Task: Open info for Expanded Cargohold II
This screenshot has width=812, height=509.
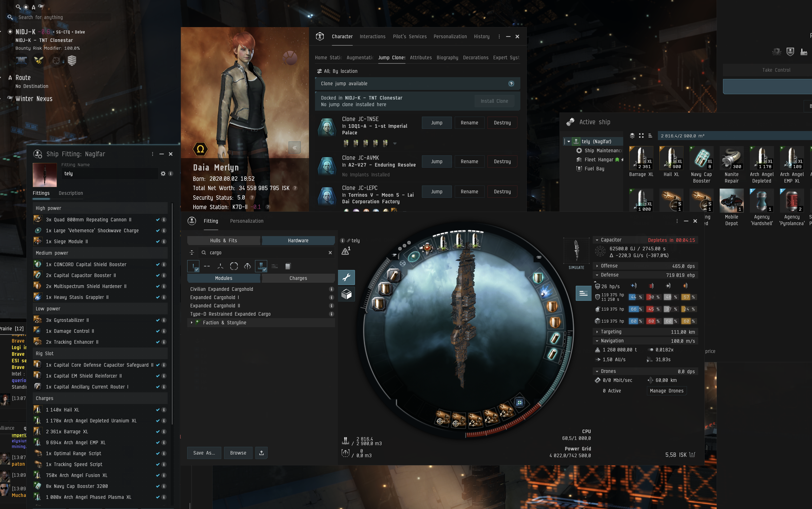Action: 332,306
